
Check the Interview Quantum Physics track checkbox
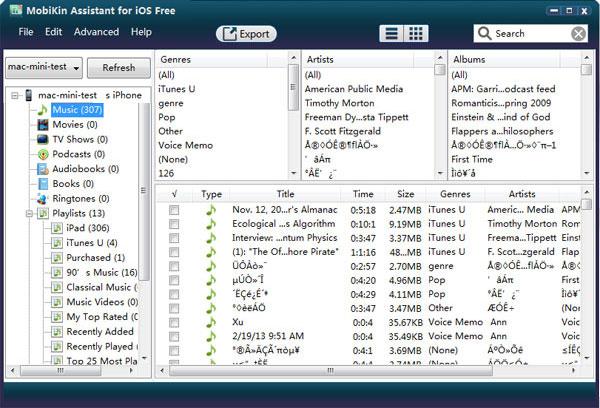click(174, 238)
